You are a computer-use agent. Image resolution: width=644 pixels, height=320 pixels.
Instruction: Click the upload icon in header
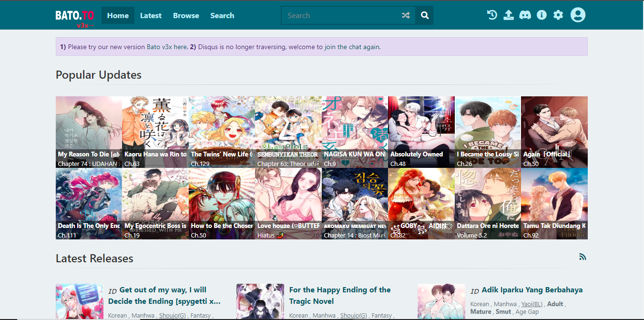tap(509, 15)
